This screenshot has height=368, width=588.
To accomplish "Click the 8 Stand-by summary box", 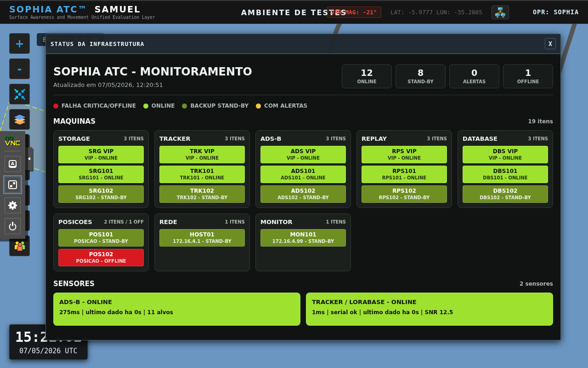I will point(420,76).
